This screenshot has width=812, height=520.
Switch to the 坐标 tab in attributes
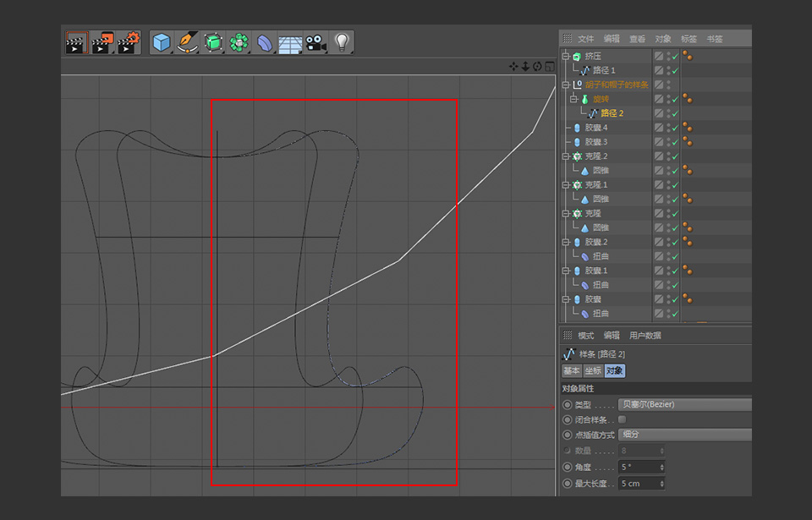pos(592,370)
